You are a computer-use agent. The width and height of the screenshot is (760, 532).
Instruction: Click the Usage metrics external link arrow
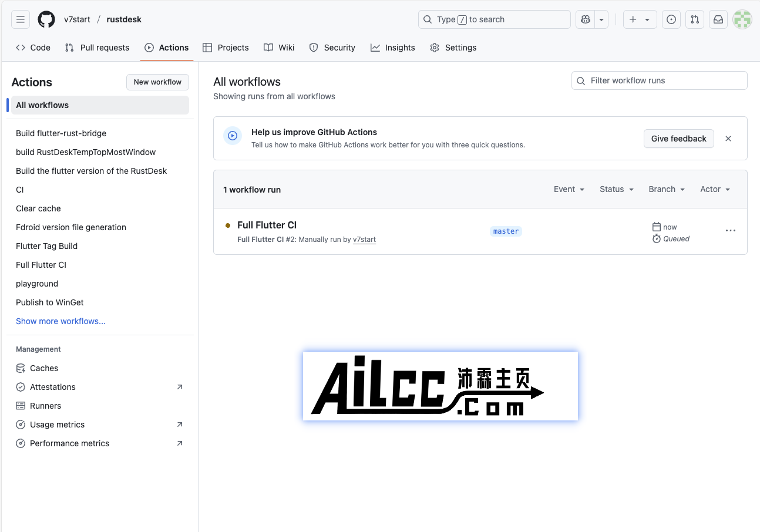tap(180, 425)
